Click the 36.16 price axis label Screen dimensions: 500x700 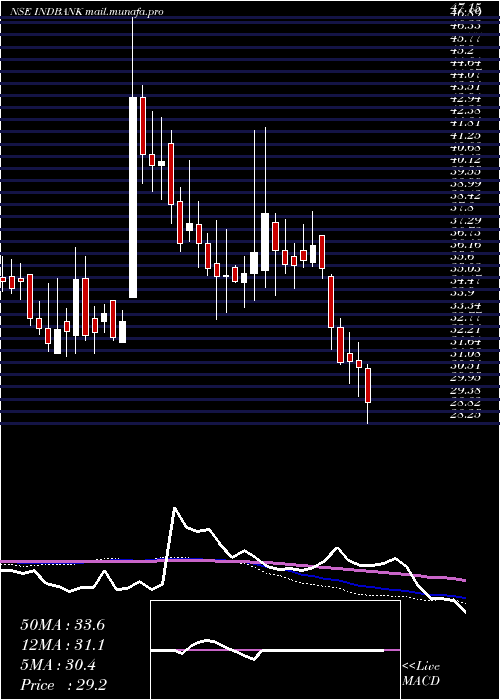(466, 244)
